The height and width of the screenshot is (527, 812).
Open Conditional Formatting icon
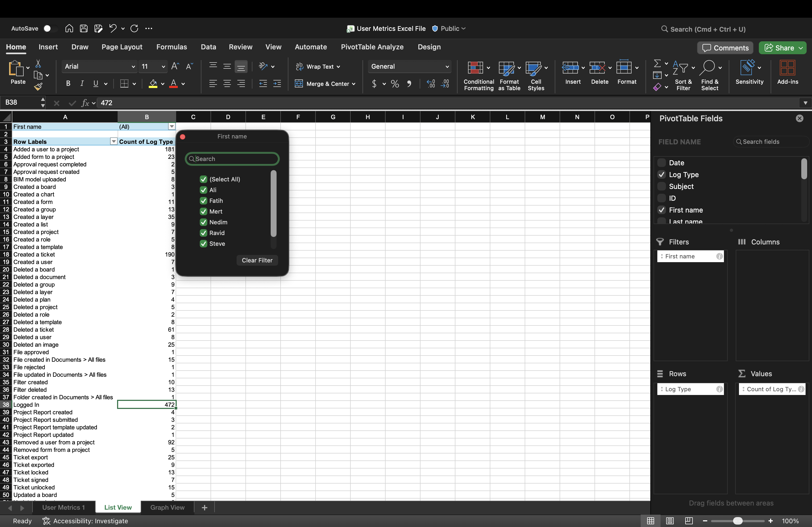[475, 68]
